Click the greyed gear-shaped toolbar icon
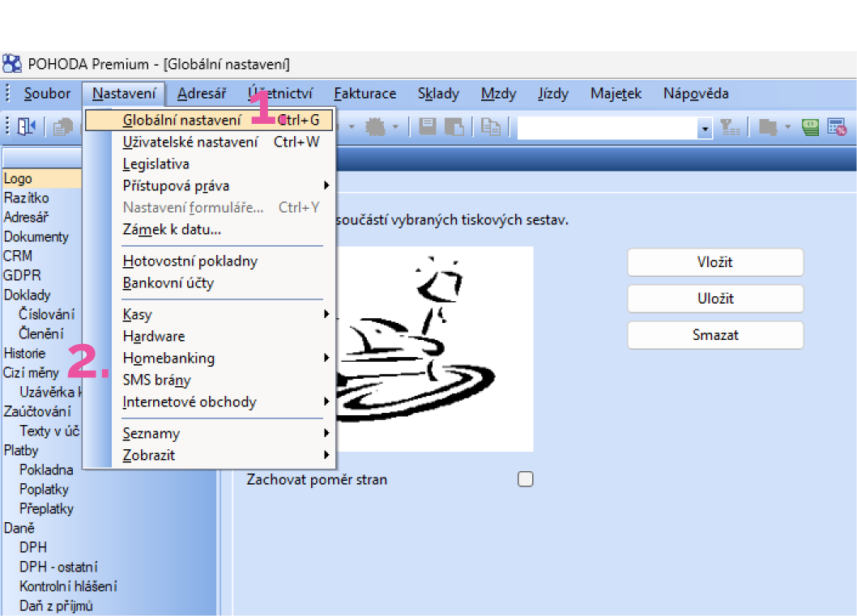Viewport: 857px width, 616px height. [x=376, y=127]
